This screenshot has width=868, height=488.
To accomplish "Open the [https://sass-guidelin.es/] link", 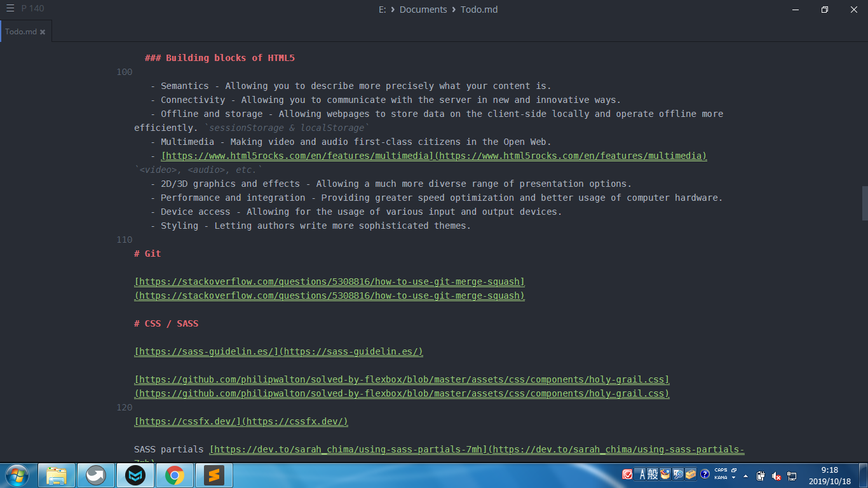I will pos(207,351).
